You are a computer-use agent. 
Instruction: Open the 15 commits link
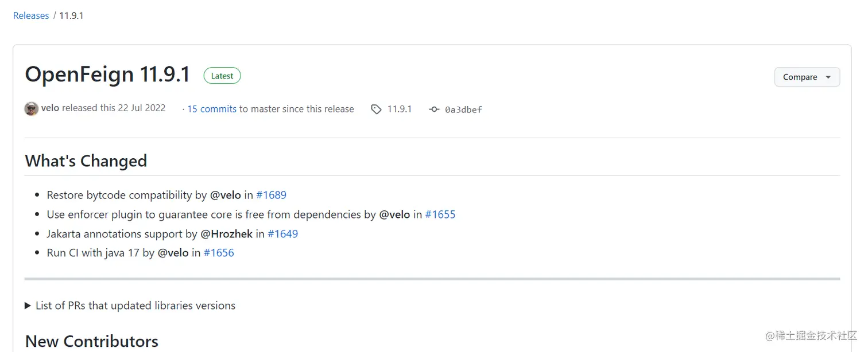[x=212, y=109]
